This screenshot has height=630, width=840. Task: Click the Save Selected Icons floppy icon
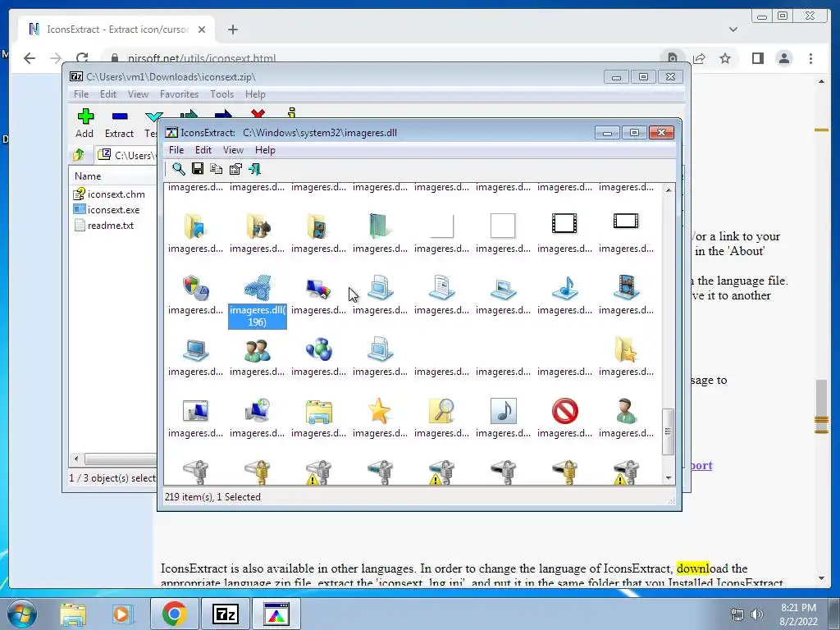pos(198,169)
